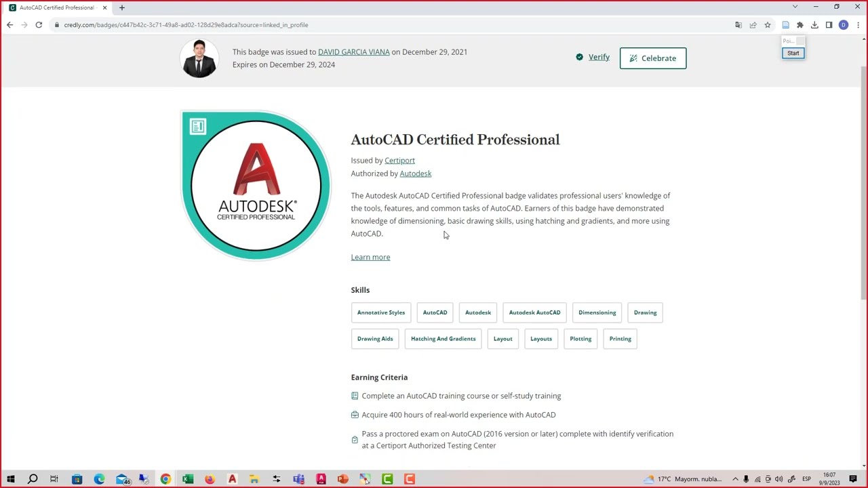This screenshot has height=488, width=868.
Task: Show hidden system tray icons
Action: [735, 479]
